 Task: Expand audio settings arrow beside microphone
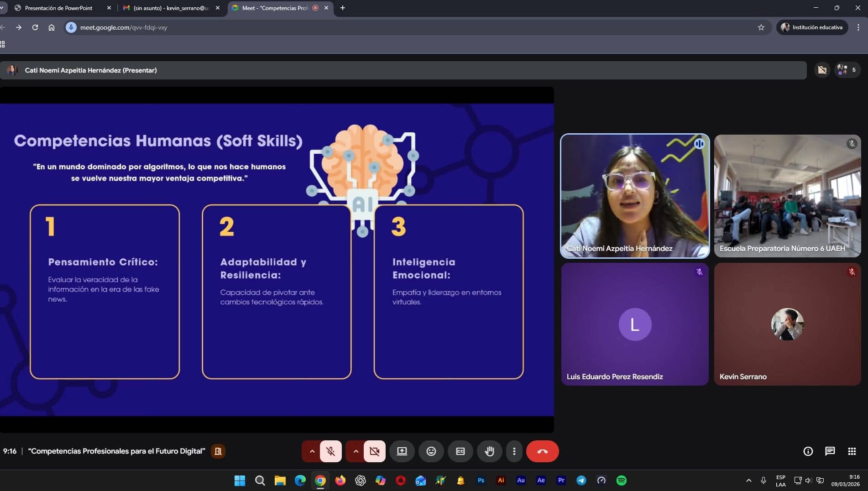pos(312,451)
